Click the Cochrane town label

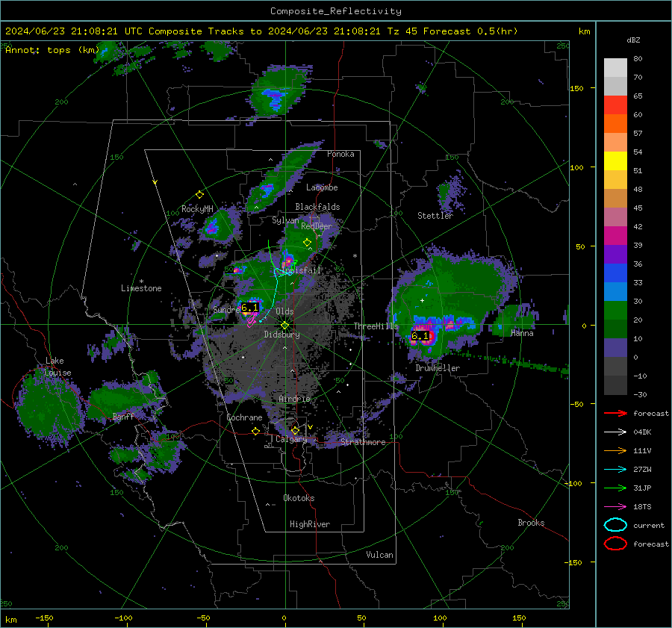coord(244,417)
